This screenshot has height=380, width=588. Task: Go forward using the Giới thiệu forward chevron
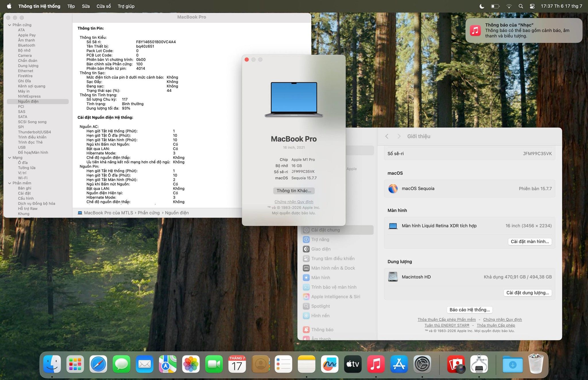[399, 136]
